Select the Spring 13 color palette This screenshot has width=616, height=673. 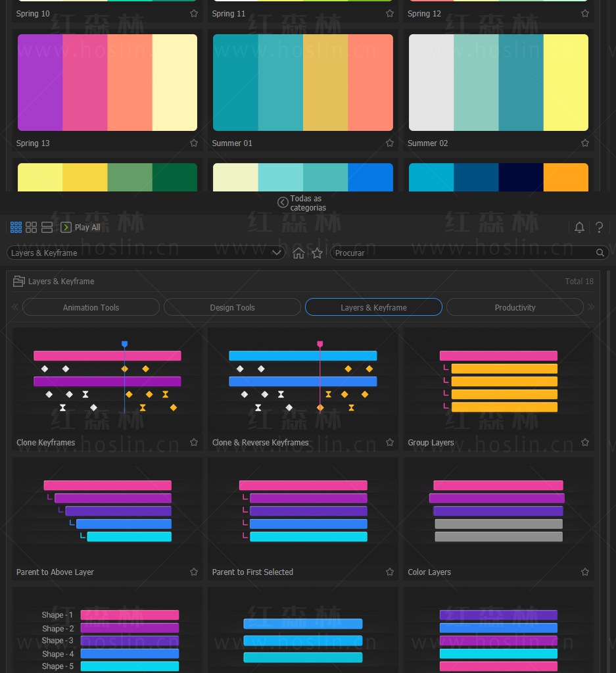(x=107, y=82)
